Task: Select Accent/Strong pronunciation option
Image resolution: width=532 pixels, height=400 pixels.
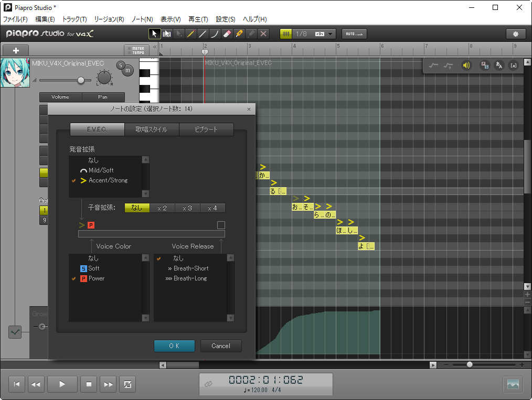Action: pos(105,180)
